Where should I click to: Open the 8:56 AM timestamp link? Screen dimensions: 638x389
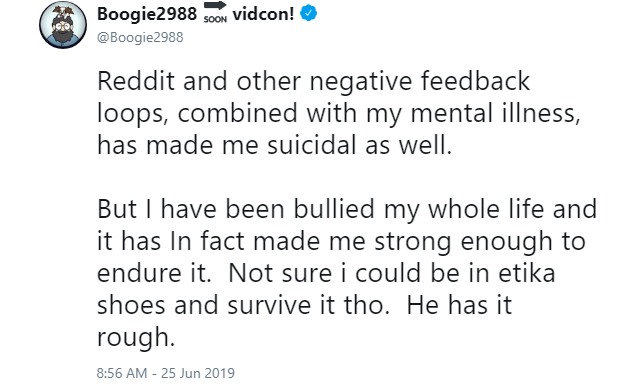(122, 373)
